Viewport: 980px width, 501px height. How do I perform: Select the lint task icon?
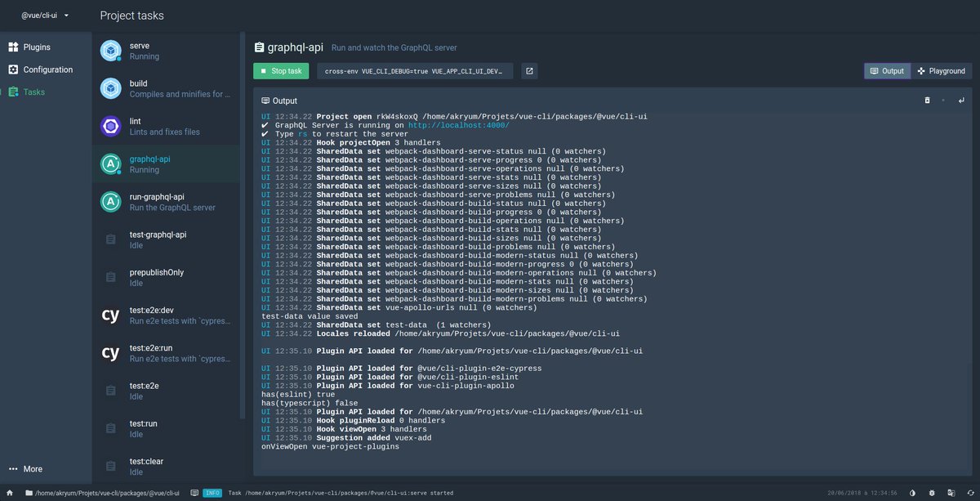(110, 126)
